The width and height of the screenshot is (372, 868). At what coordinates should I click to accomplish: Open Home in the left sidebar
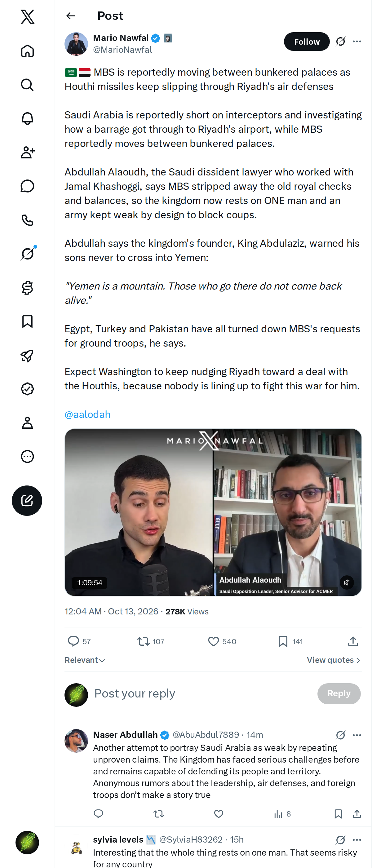pyautogui.click(x=27, y=51)
